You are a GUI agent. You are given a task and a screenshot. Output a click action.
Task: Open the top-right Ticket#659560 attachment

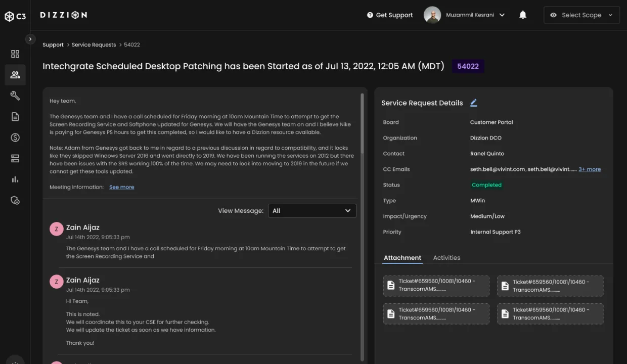tap(550, 286)
